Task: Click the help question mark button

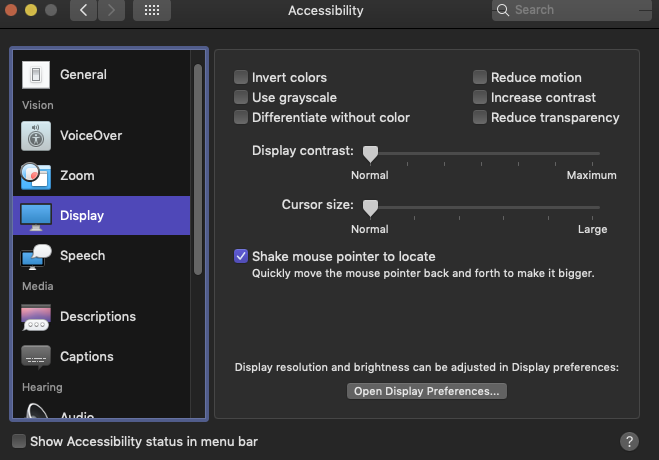Action: 629,441
